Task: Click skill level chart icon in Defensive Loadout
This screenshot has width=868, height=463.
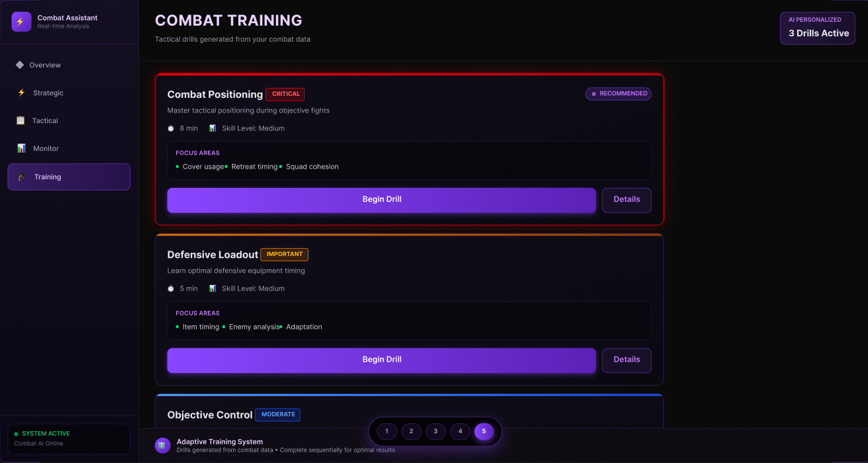Action: (213, 288)
